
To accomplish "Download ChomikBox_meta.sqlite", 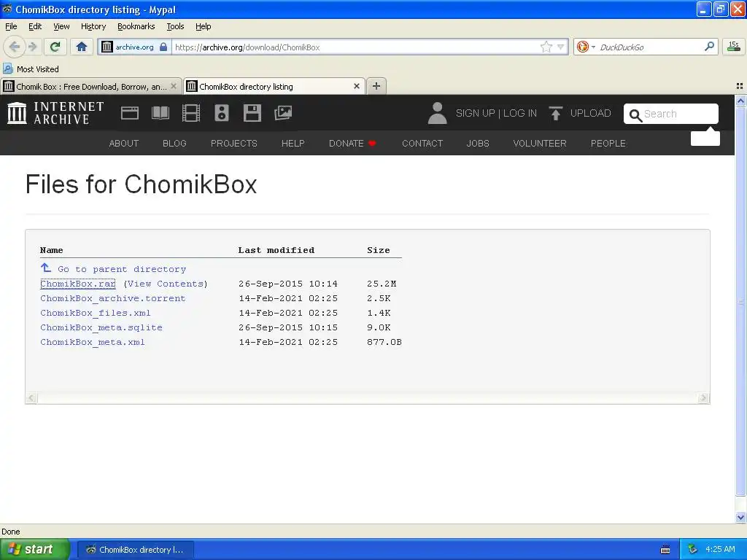I will (x=101, y=327).
